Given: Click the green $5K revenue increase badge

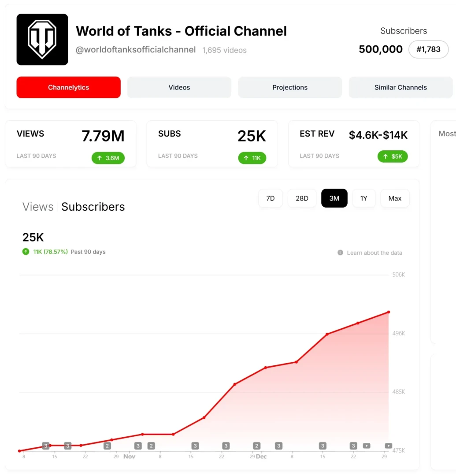Looking at the screenshot, I should click(x=393, y=156).
